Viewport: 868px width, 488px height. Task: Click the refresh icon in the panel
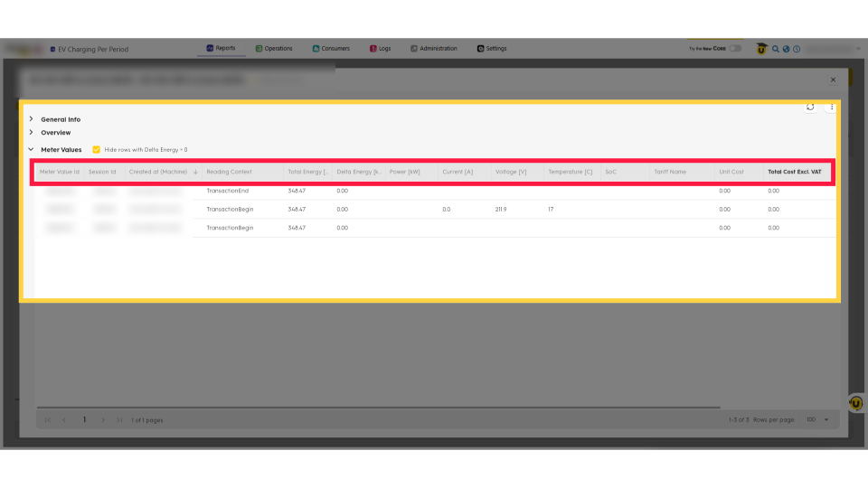810,107
